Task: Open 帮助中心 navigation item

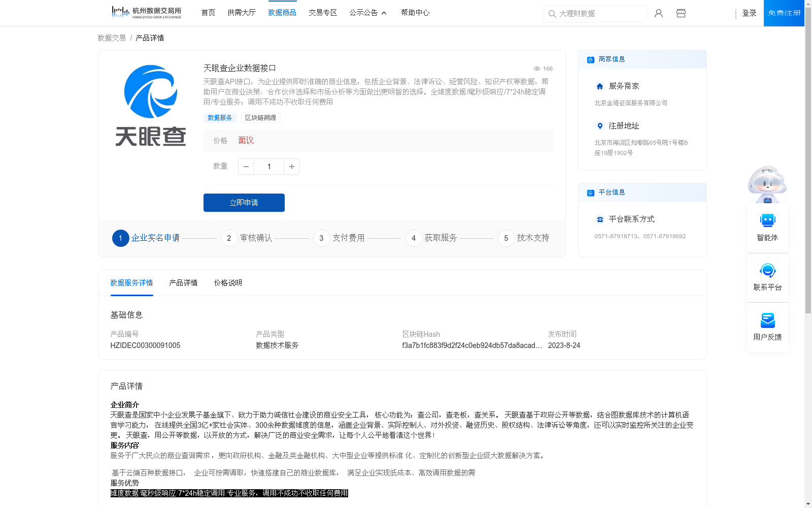Action: tap(415, 13)
